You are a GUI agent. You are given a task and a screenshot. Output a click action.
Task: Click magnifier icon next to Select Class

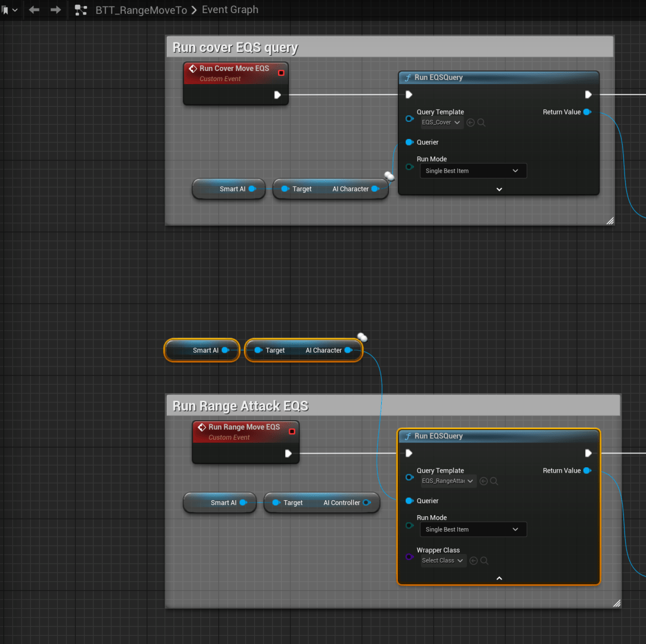[484, 560]
